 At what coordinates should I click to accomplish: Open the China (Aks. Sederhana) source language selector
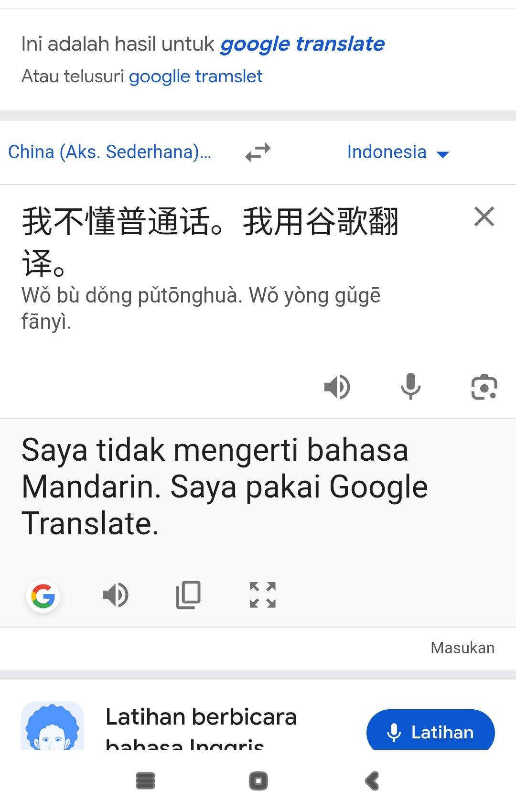coord(110,152)
